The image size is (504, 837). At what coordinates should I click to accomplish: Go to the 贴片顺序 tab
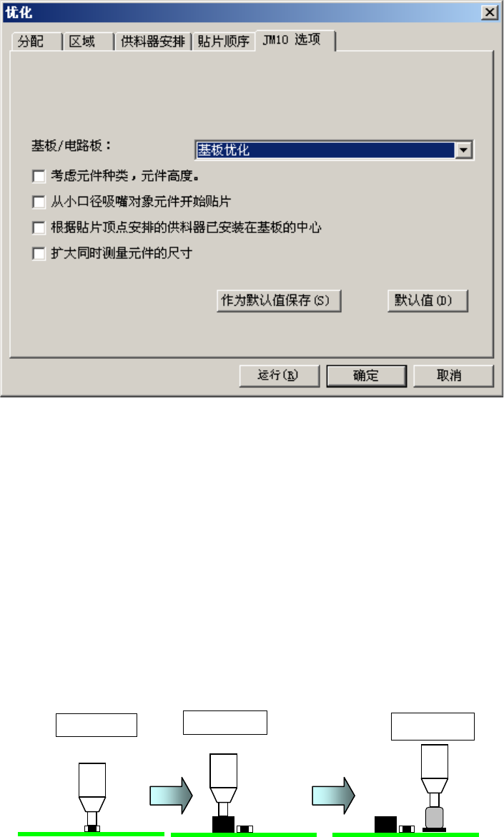pyautogui.click(x=224, y=41)
